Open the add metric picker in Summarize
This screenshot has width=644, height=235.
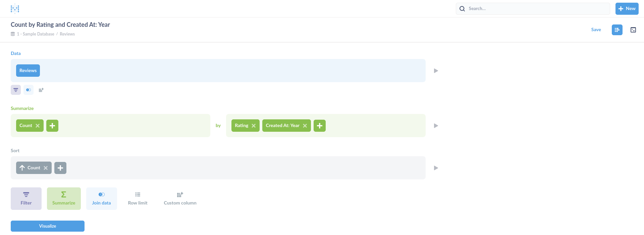(52, 125)
